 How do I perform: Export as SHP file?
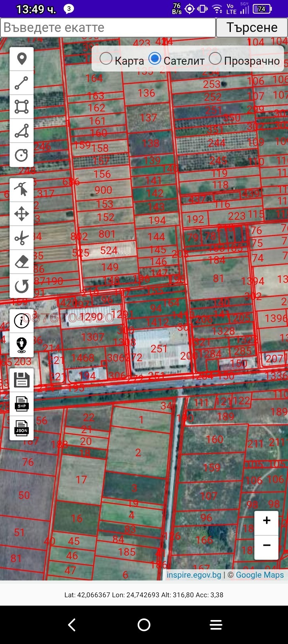click(x=22, y=404)
